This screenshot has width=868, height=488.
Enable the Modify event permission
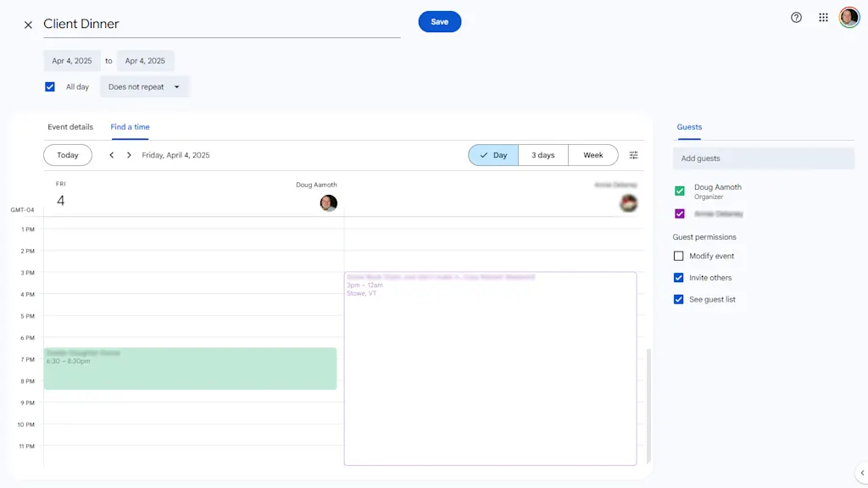click(678, 256)
